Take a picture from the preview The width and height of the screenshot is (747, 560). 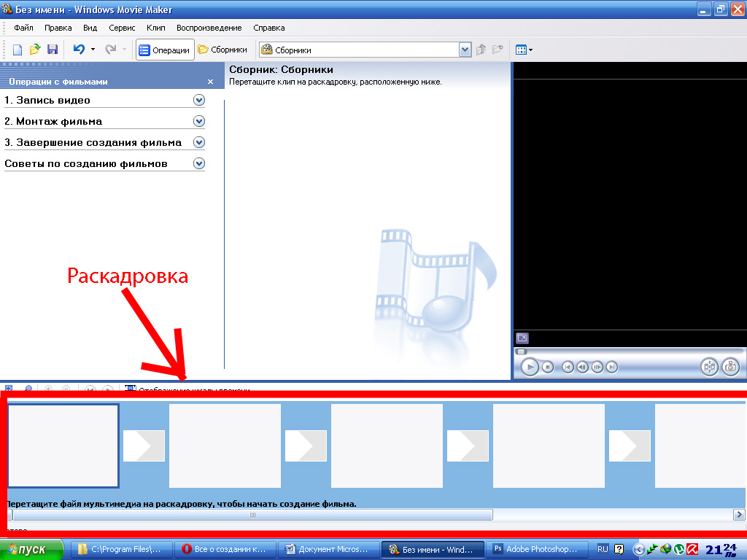click(x=730, y=367)
